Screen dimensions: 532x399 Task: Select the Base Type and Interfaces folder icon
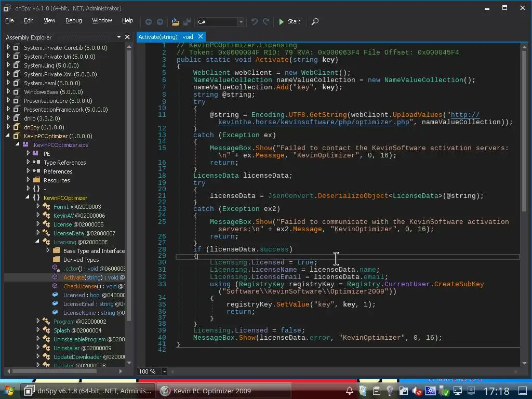56,250
